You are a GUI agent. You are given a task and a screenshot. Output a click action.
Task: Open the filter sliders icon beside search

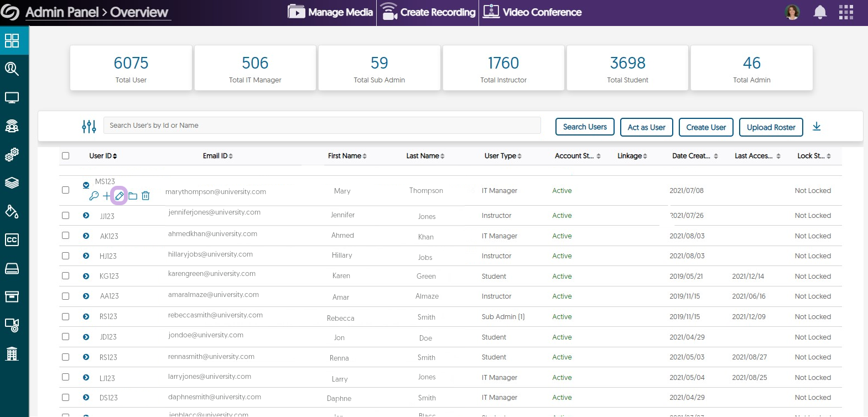pyautogui.click(x=89, y=127)
